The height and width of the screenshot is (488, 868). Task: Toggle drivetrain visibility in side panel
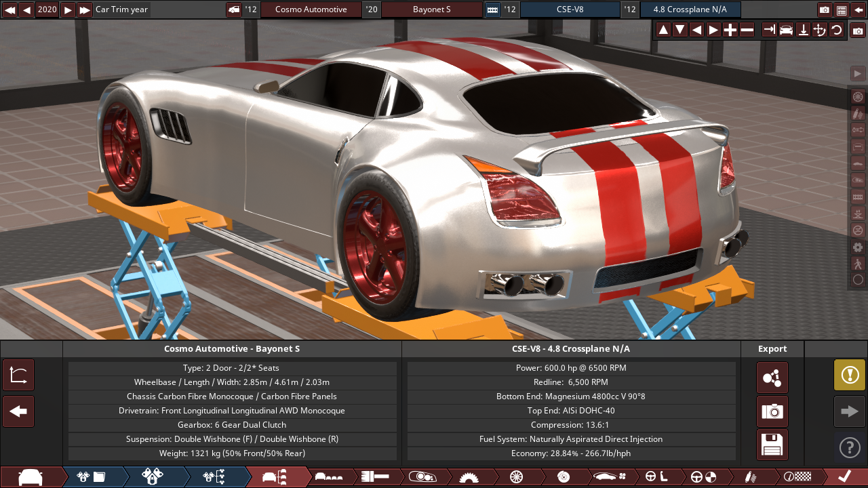[858, 130]
